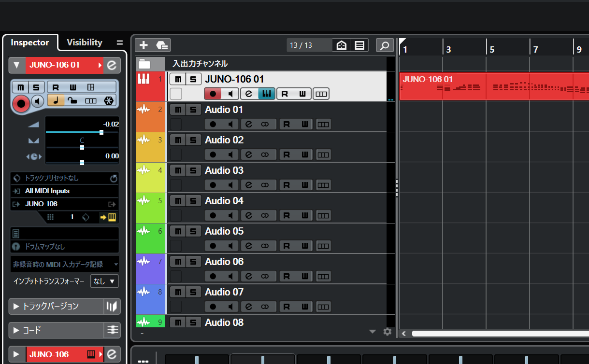
Task: Record-enable the Audio 03 track
Action: [213, 185]
